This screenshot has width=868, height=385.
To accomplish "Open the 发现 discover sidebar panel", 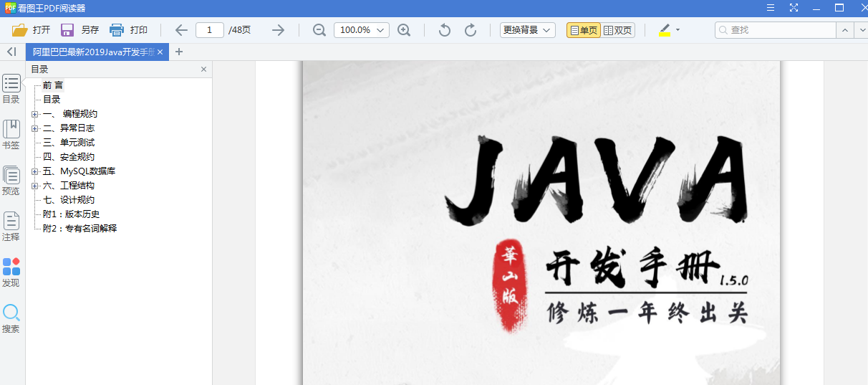I will click(11, 272).
